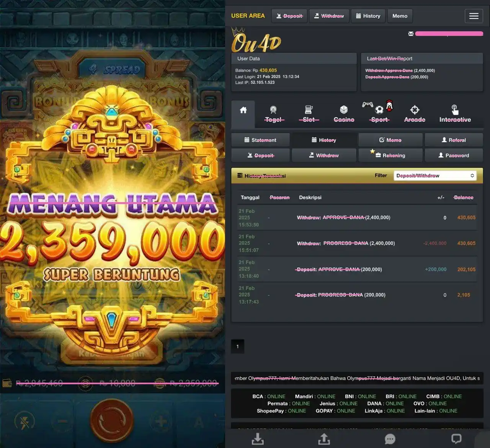Image resolution: width=490 pixels, height=448 pixels.
Task: Click the Withdraw button in the grid menu
Action: click(324, 155)
